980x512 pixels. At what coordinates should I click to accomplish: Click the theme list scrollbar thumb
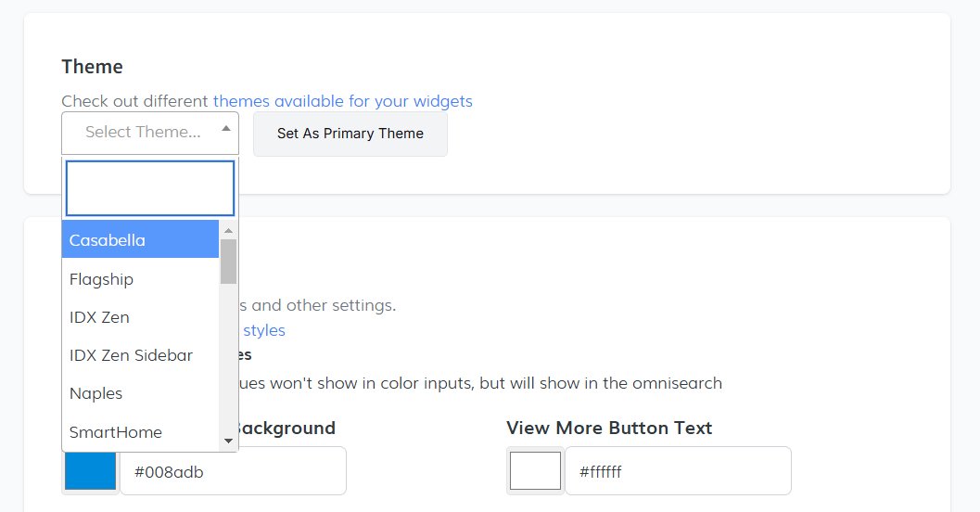tap(228, 262)
